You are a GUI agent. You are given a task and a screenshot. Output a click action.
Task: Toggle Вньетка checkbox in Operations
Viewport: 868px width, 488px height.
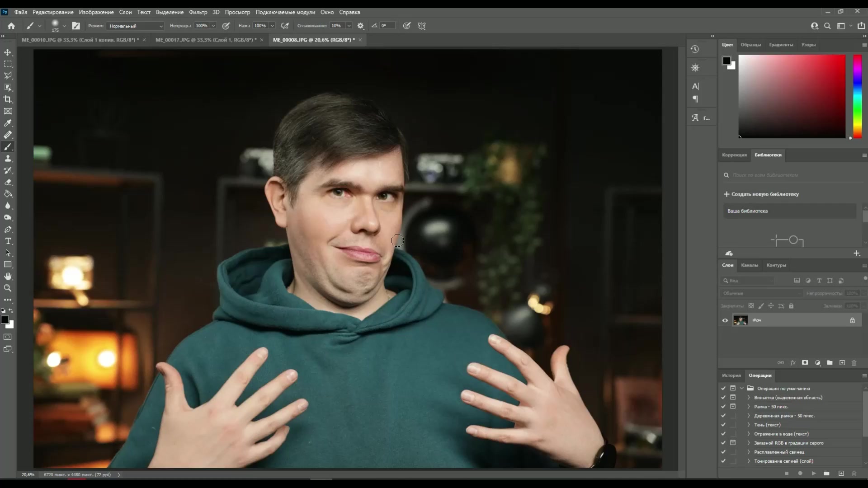(x=724, y=398)
